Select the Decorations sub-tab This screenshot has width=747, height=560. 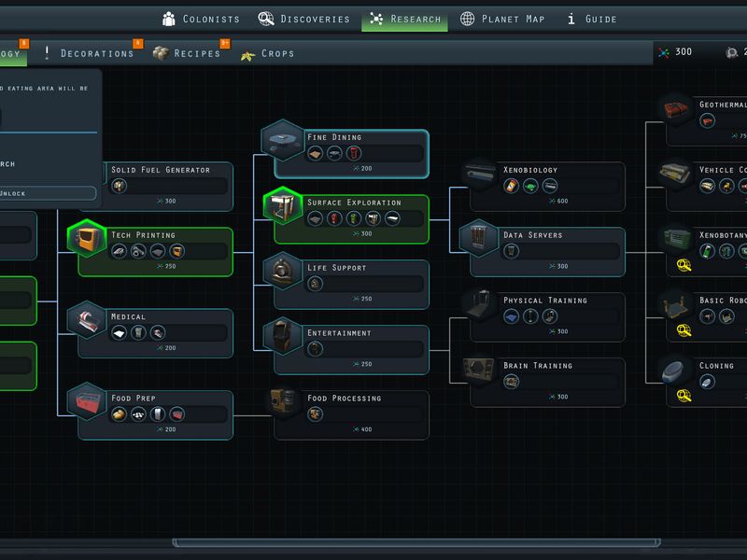pos(89,53)
